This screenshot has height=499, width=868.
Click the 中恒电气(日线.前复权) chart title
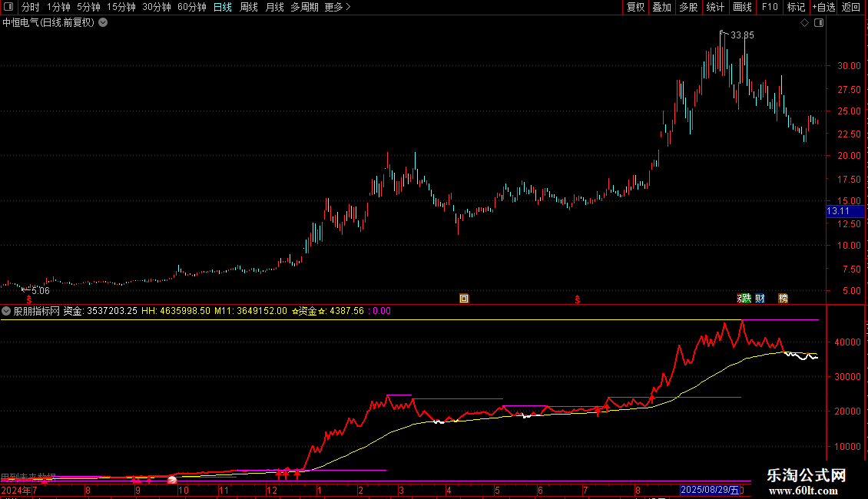[x=48, y=23]
